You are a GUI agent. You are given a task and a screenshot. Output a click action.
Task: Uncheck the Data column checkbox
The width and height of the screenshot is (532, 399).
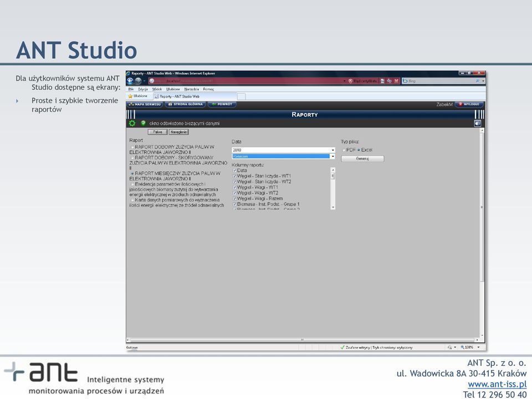point(234,171)
